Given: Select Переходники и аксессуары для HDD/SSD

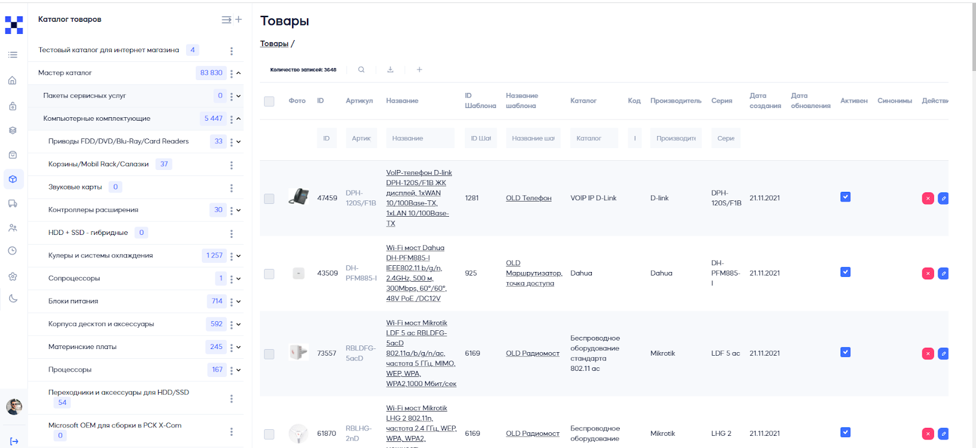Looking at the screenshot, I should pyautogui.click(x=118, y=393).
